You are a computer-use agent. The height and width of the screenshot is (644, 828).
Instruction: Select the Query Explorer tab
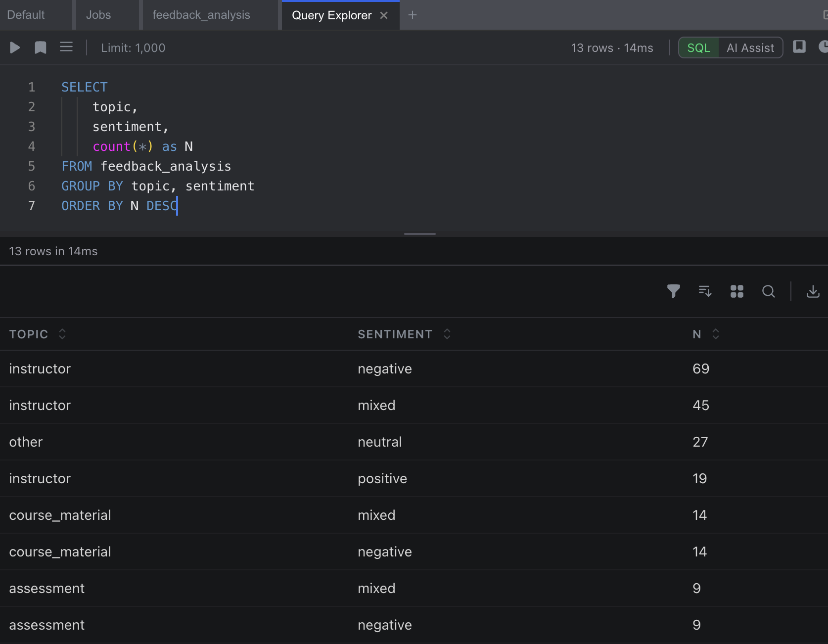pos(331,15)
